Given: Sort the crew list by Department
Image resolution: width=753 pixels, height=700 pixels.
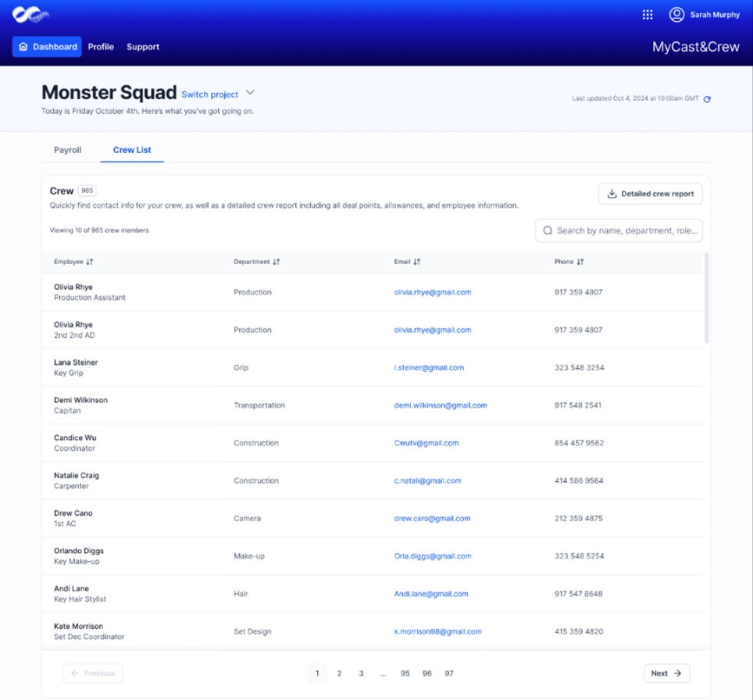Looking at the screenshot, I should pyautogui.click(x=257, y=262).
